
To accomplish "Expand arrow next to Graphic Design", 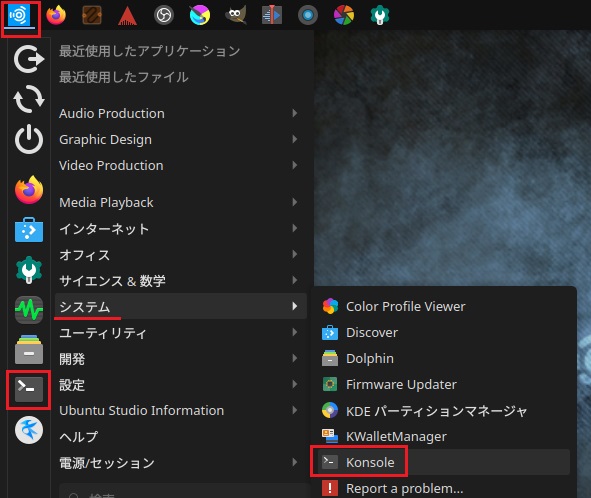I will click(x=294, y=139).
